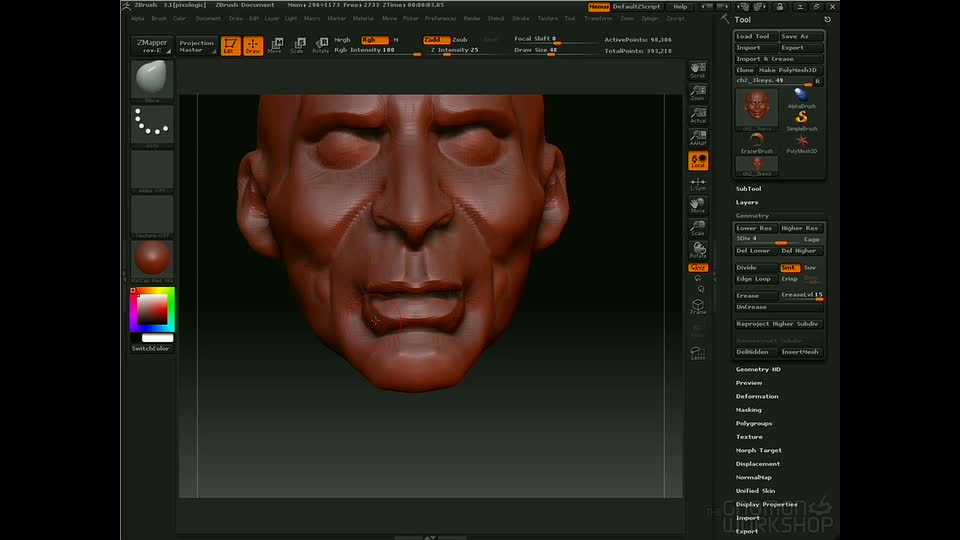Open the Brush menu
The height and width of the screenshot is (540, 960).
point(159,18)
